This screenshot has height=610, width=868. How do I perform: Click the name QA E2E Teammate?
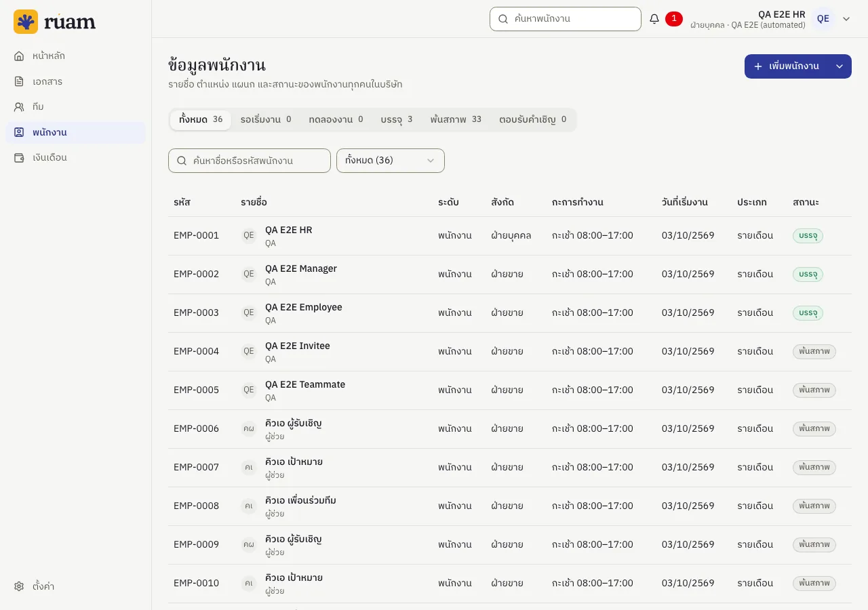305,384
